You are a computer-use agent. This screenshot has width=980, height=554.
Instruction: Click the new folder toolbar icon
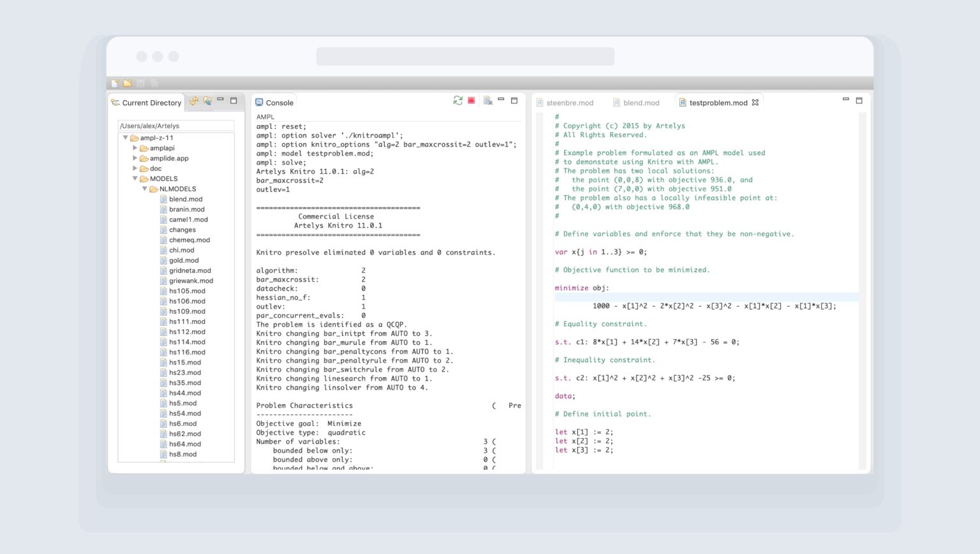pyautogui.click(x=128, y=83)
